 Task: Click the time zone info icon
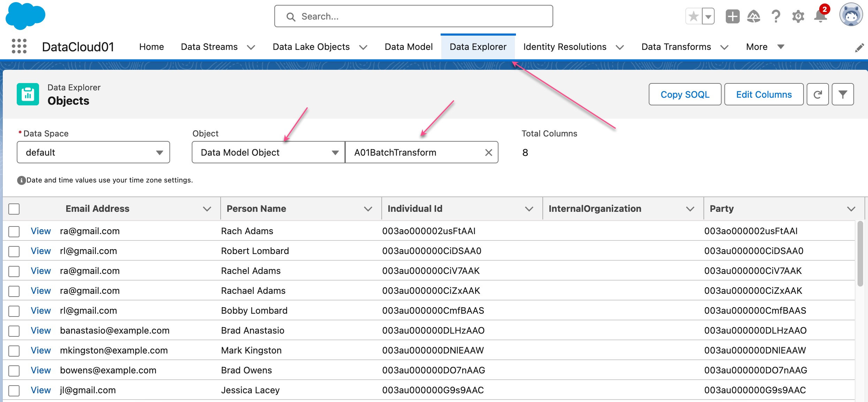pyautogui.click(x=21, y=180)
